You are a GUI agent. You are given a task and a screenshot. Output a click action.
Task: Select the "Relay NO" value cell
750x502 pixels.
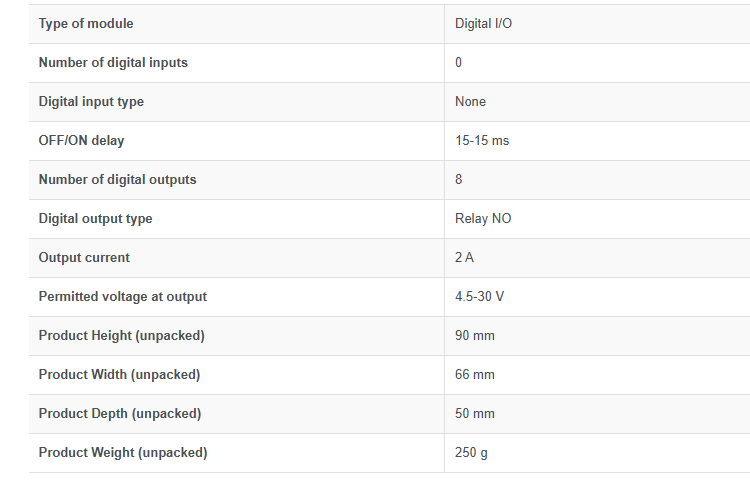point(483,218)
